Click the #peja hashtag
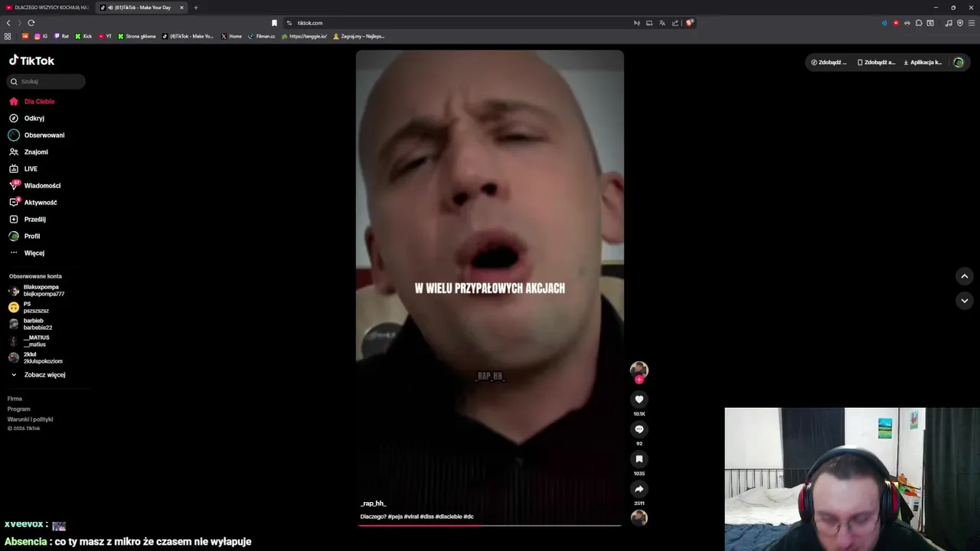The image size is (980, 551). coord(395,517)
